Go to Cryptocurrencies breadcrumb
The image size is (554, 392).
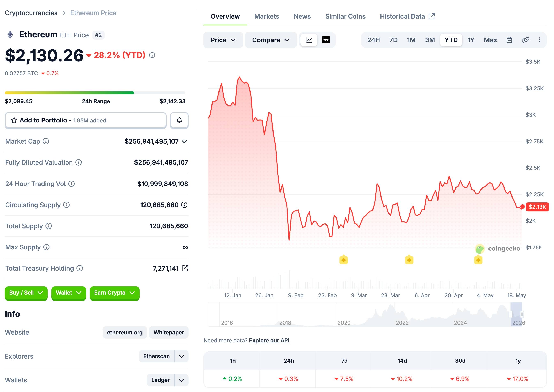tap(31, 13)
